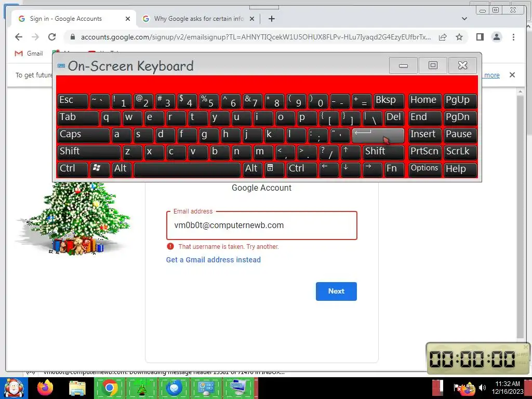
Task: Open On-Screen Keyboard taskbar icon
Action: click(238, 388)
